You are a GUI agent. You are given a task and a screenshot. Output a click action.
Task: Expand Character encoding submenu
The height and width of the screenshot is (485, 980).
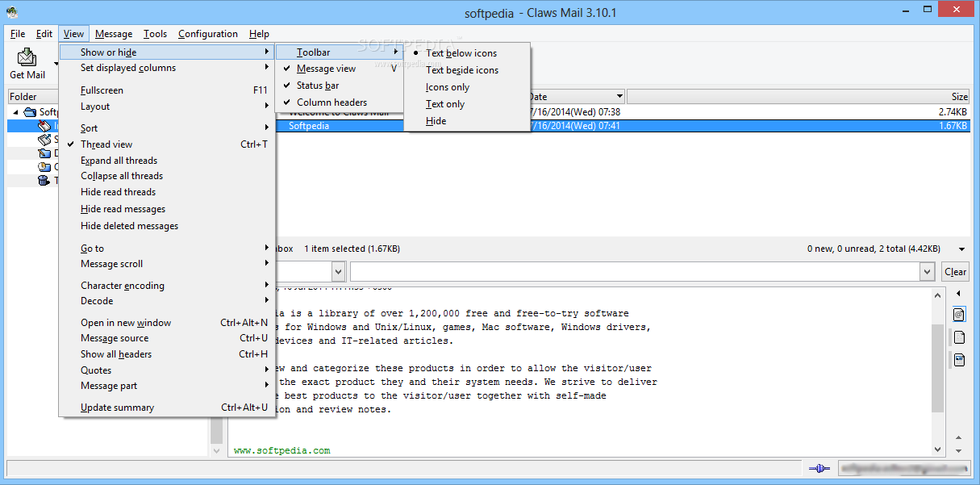click(x=168, y=286)
